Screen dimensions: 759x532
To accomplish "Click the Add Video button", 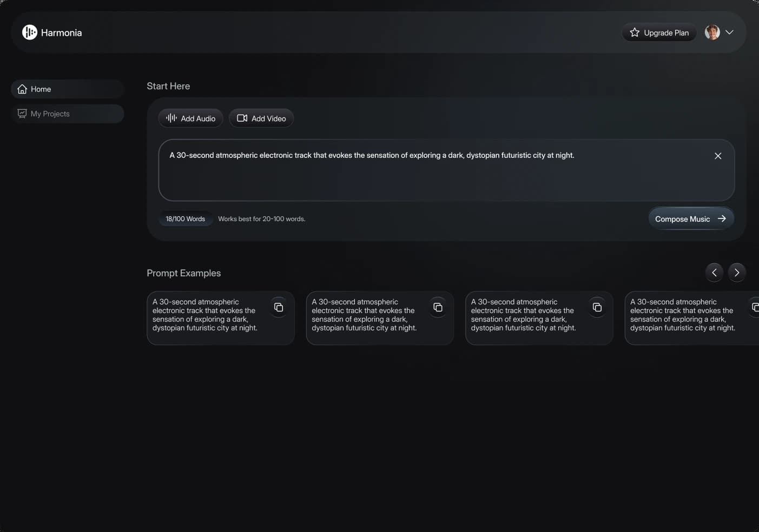I will pyautogui.click(x=261, y=118).
